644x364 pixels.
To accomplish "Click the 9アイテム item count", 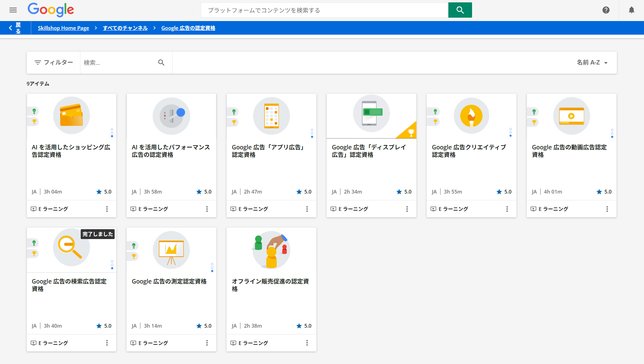I will (x=38, y=84).
